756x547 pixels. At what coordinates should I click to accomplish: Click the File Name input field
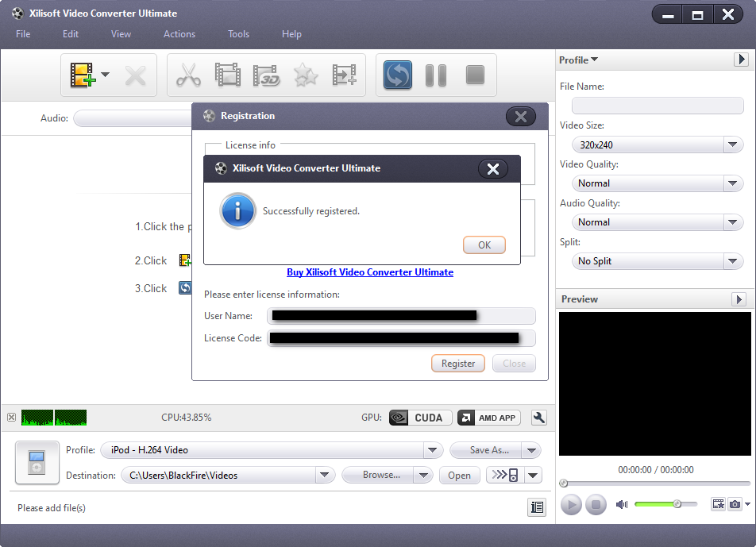click(x=658, y=106)
